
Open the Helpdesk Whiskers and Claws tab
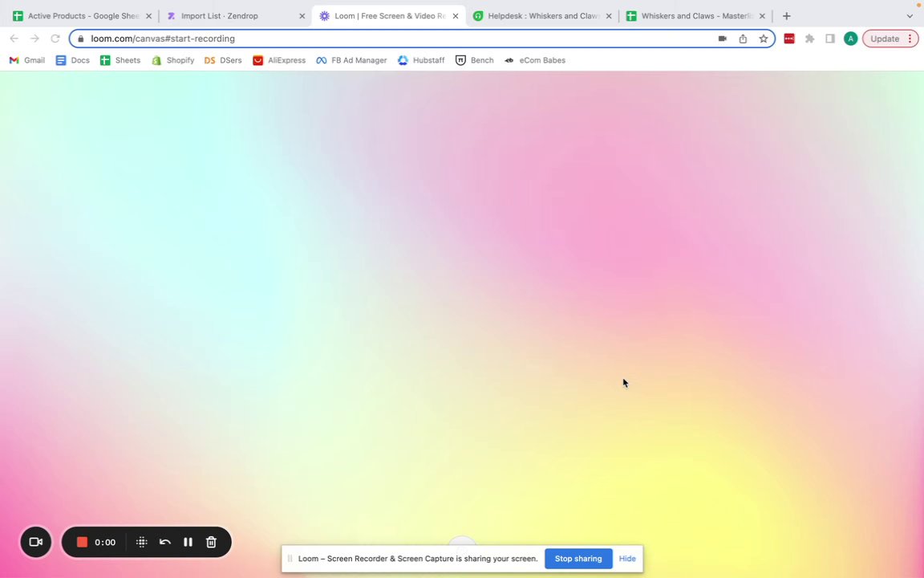pyautogui.click(x=543, y=16)
